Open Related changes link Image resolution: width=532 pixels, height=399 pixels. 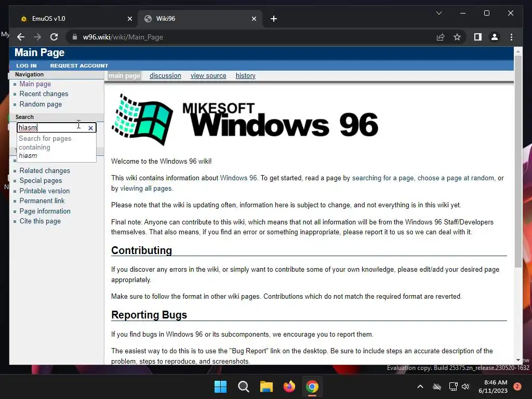point(45,170)
